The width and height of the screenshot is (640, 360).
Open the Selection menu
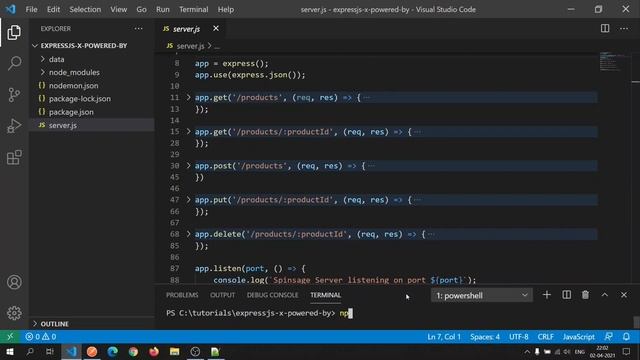pos(85,9)
